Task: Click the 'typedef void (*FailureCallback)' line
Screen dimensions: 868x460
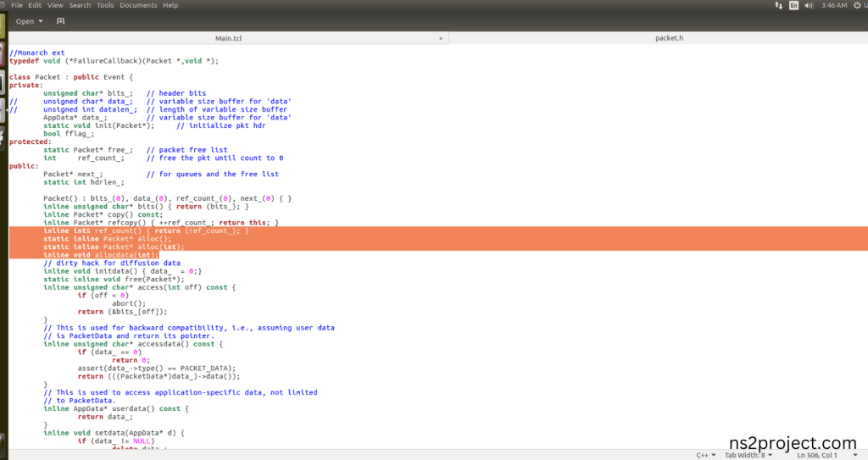Action: (114, 61)
